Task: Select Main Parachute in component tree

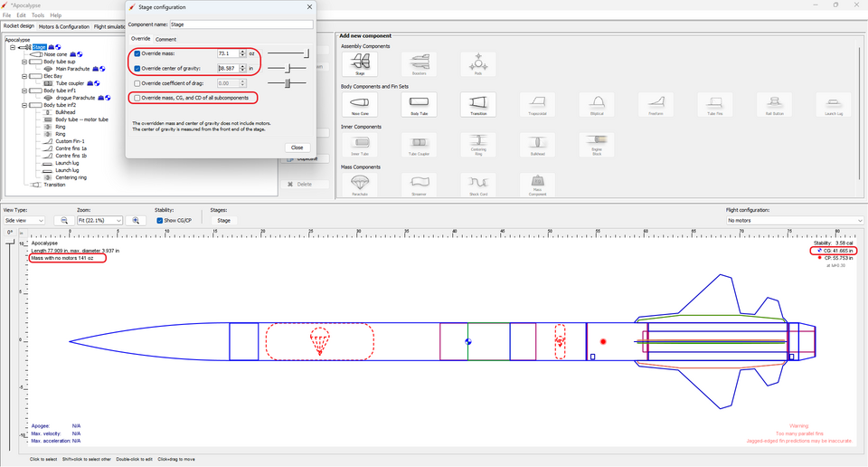Action: pos(72,69)
